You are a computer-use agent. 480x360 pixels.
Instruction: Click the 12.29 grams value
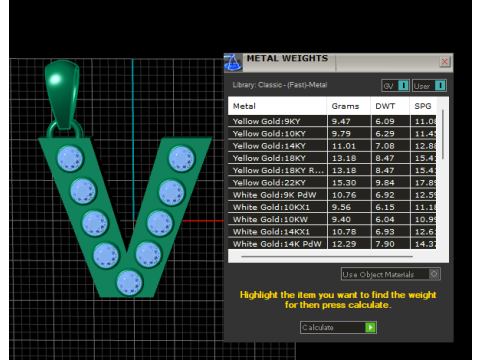[x=344, y=244]
